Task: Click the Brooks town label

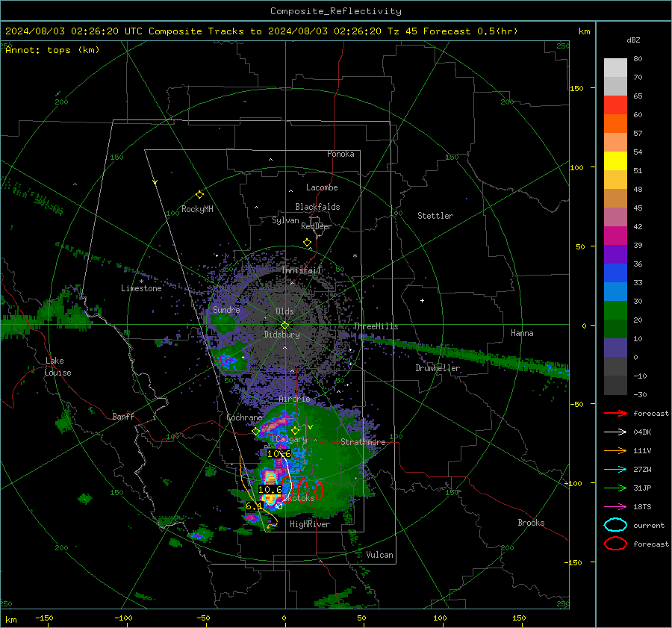Action: (531, 523)
